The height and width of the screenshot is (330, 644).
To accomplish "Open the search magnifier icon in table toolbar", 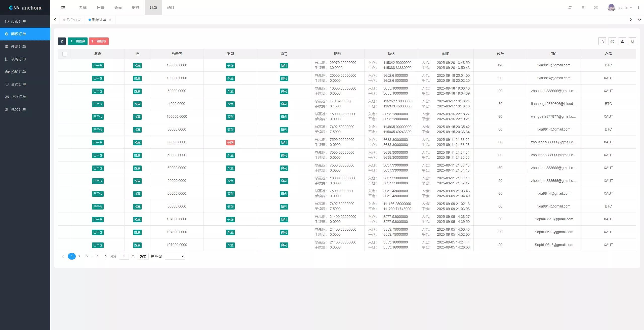I will (632, 41).
